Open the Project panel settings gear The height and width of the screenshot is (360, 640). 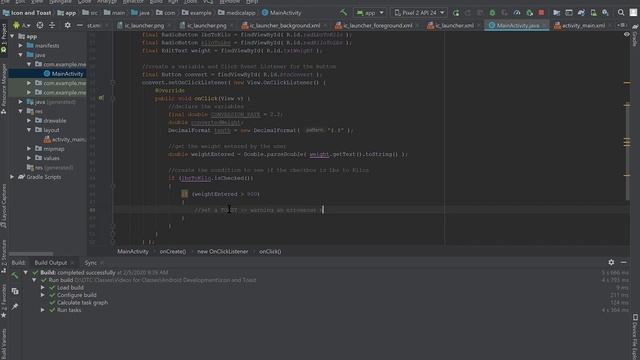click(x=67, y=25)
